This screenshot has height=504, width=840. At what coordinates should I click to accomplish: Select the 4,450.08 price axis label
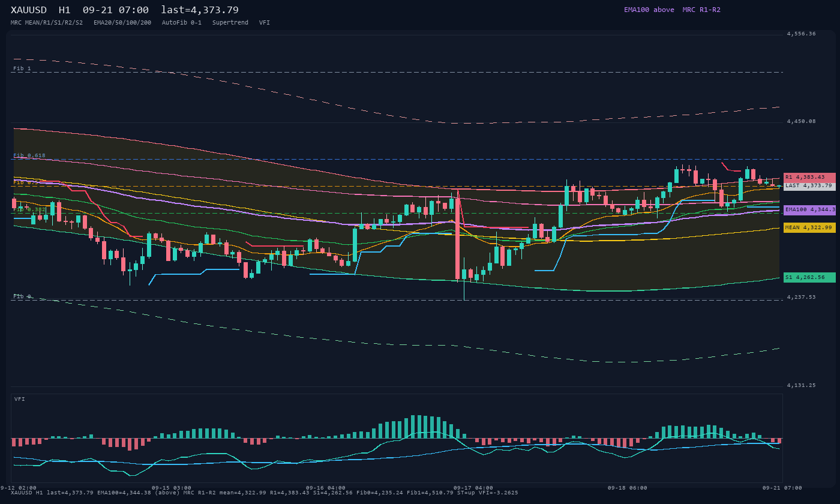[802, 121]
